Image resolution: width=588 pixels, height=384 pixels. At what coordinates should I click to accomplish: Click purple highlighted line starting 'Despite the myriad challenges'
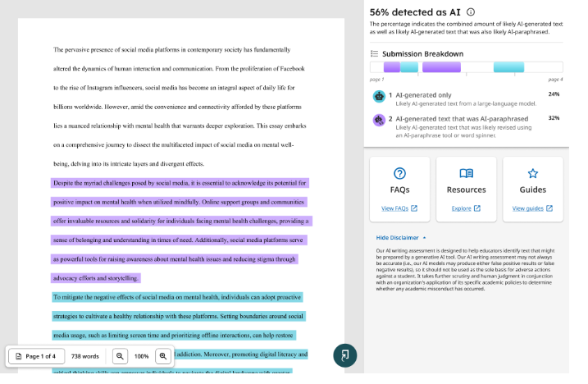point(180,183)
